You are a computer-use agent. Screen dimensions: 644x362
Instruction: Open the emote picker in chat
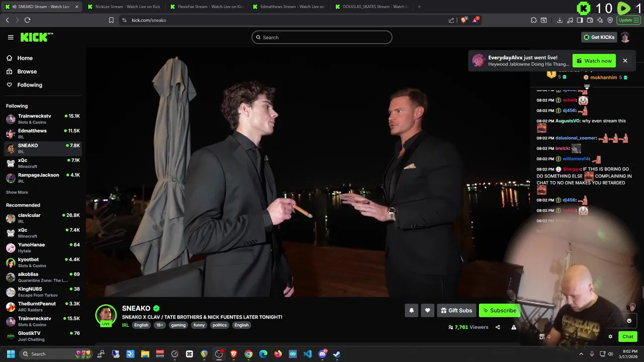[x=629, y=321]
